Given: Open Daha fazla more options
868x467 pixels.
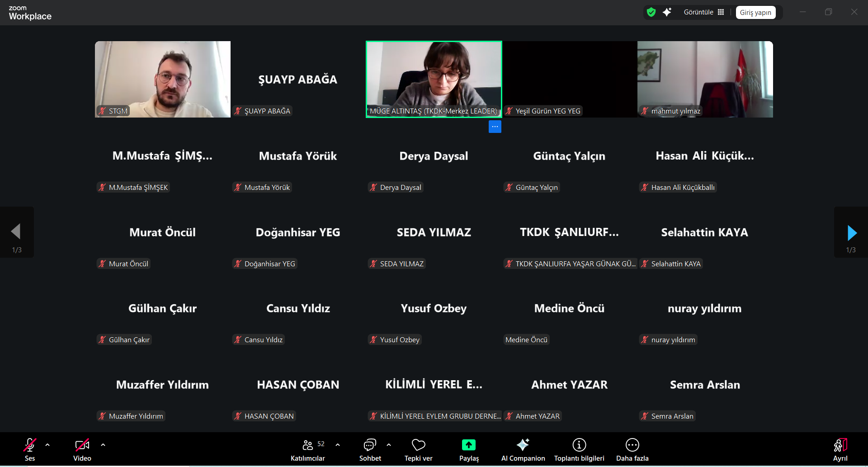Looking at the screenshot, I should click(632, 450).
